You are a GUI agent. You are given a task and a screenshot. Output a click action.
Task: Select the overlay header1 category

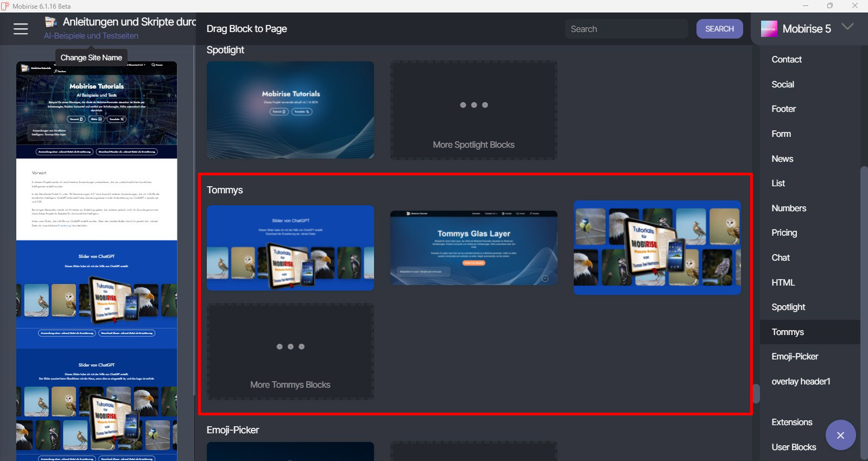coord(801,381)
